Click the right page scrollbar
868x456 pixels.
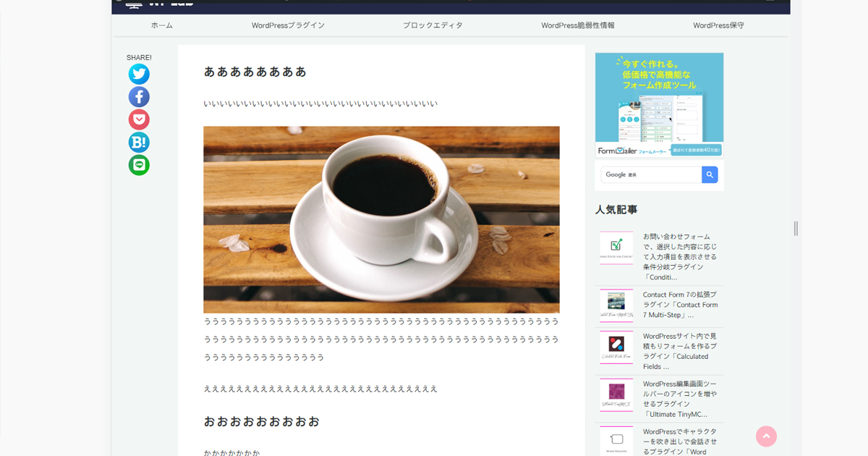coord(796,228)
